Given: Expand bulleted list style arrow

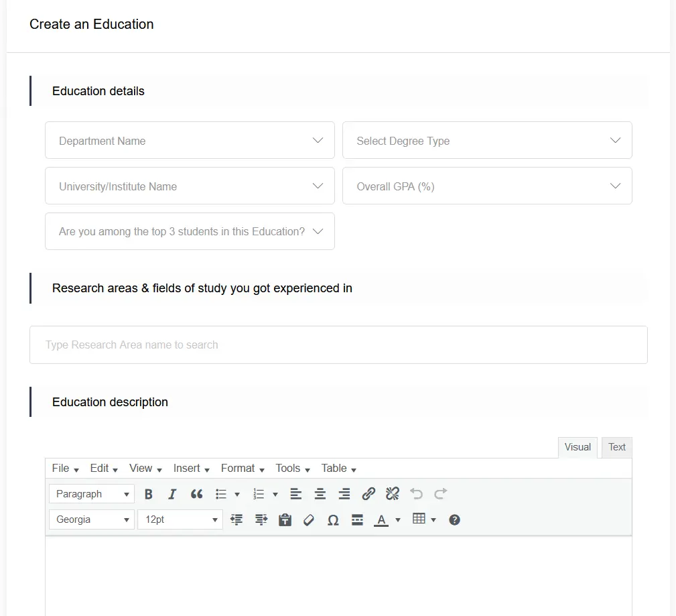Looking at the screenshot, I should 236,495.
